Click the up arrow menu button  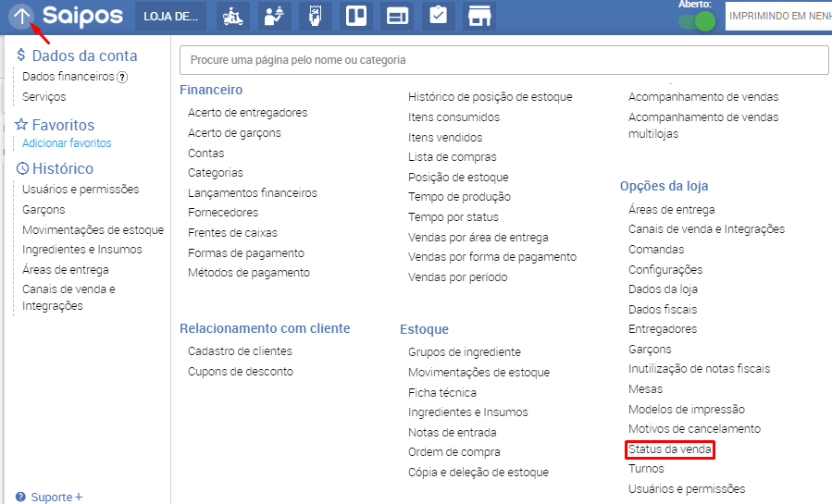point(22,16)
